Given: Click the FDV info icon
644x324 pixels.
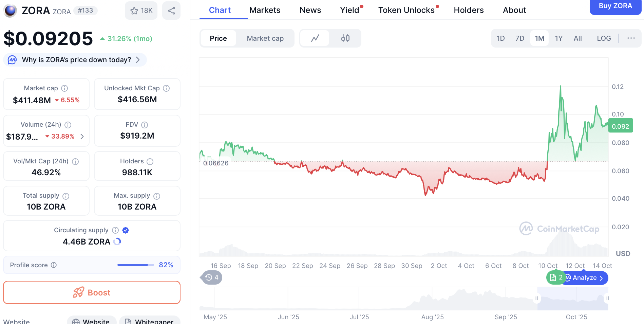Looking at the screenshot, I should pos(145,125).
